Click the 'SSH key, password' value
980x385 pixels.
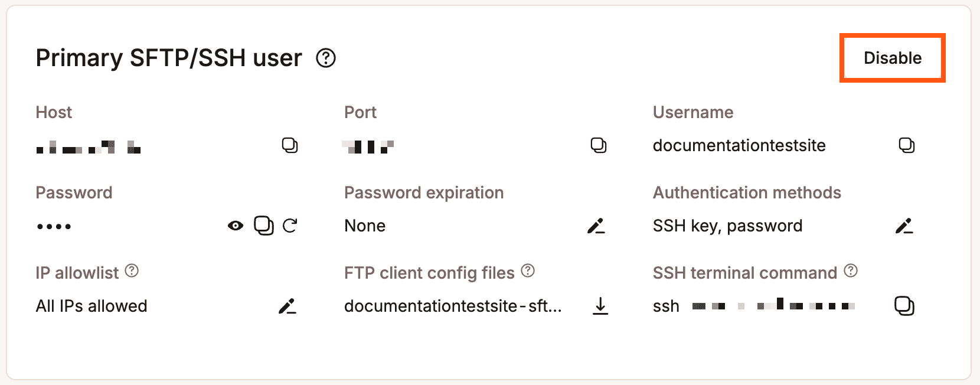[727, 226]
